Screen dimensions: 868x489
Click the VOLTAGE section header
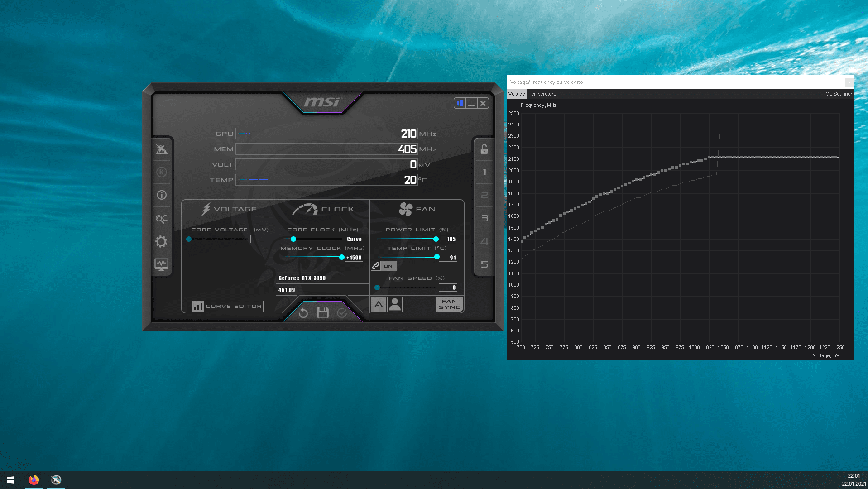[x=229, y=209]
